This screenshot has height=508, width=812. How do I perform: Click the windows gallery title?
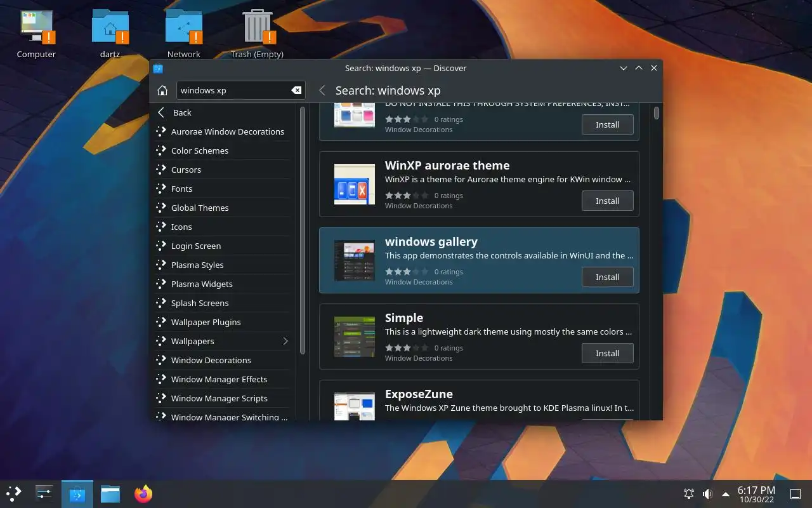coord(431,241)
